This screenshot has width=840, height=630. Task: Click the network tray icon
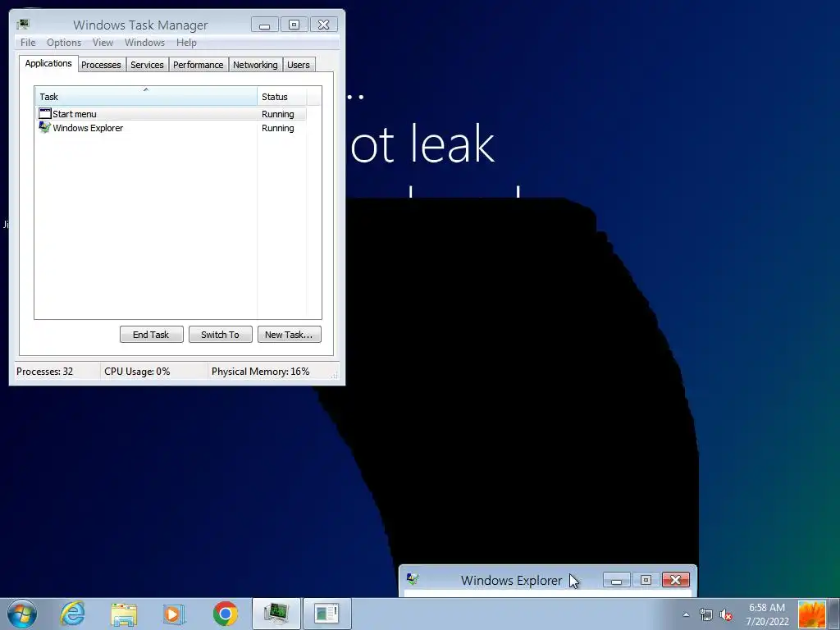(706, 614)
